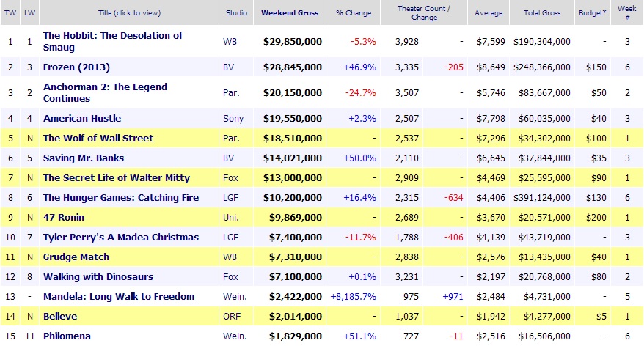This screenshot has height=346, width=644.
Task: Click the Philomena movie title
Action: click(x=67, y=336)
